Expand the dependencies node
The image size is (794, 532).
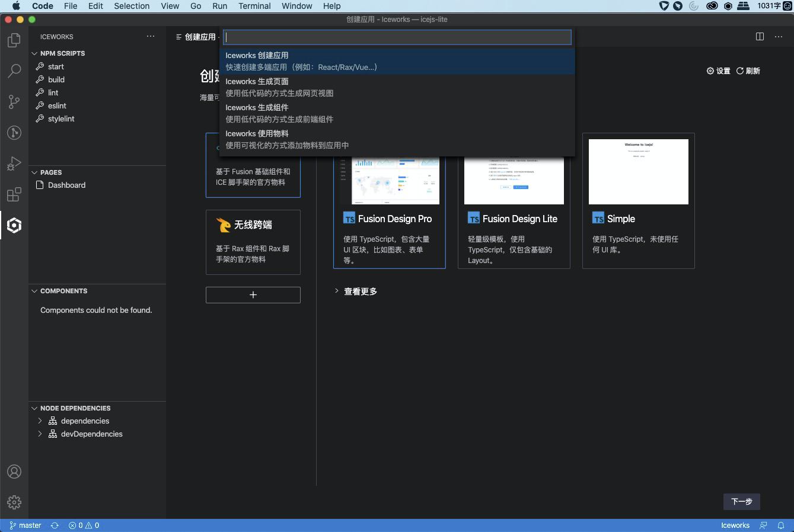pyautogui.click(x=40, y=421)
